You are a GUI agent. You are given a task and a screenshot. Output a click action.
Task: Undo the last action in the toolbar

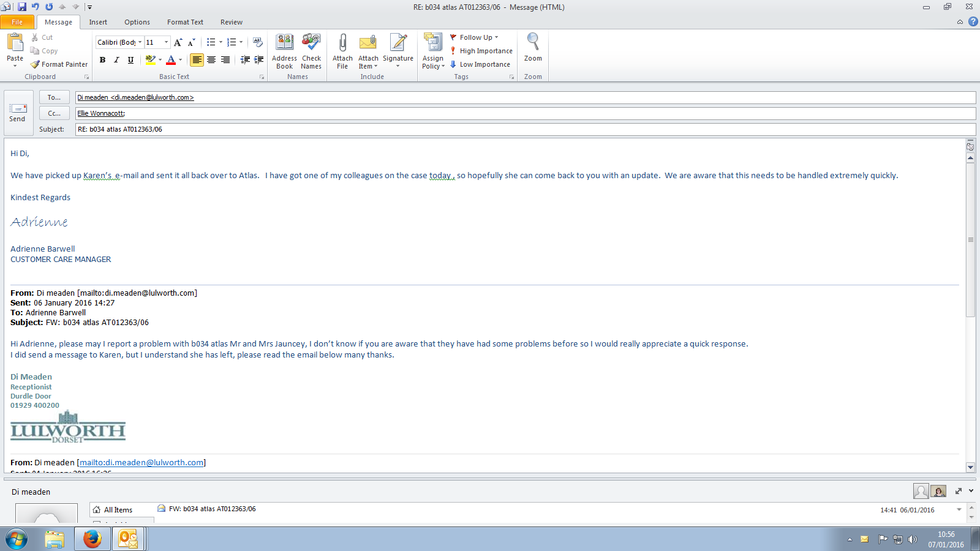36,7
